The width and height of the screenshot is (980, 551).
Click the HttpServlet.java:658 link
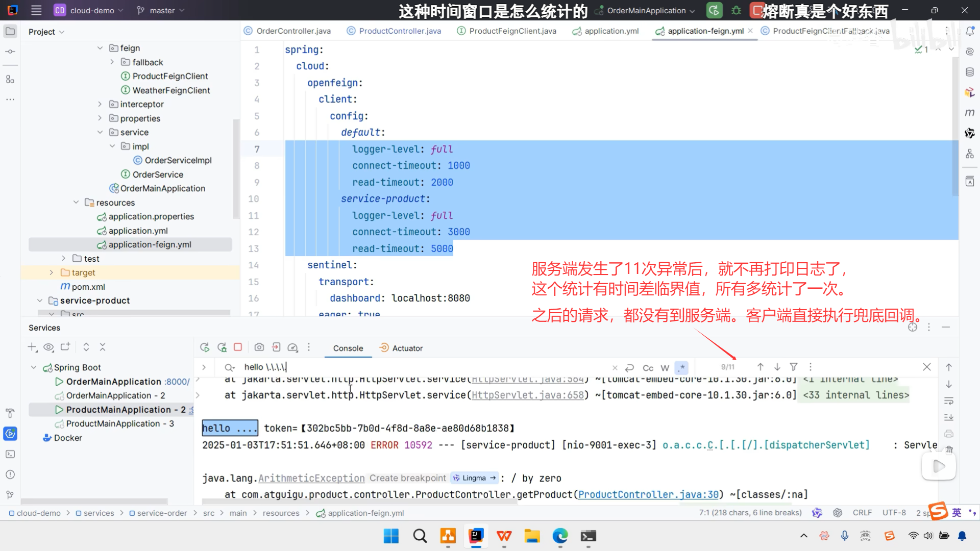[x=528, y=395]
